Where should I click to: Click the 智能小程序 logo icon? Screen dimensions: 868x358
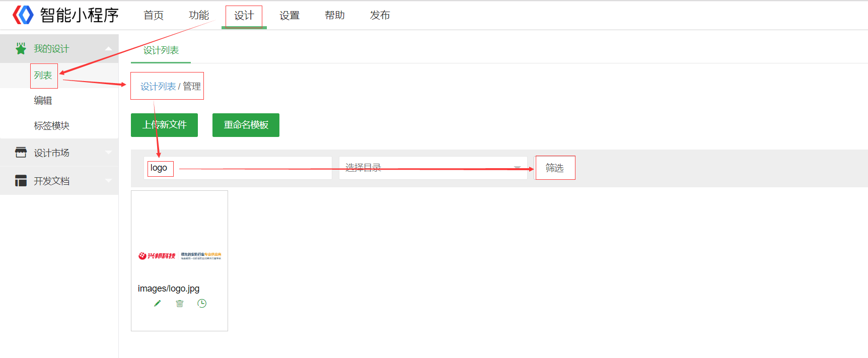point(23,15)
